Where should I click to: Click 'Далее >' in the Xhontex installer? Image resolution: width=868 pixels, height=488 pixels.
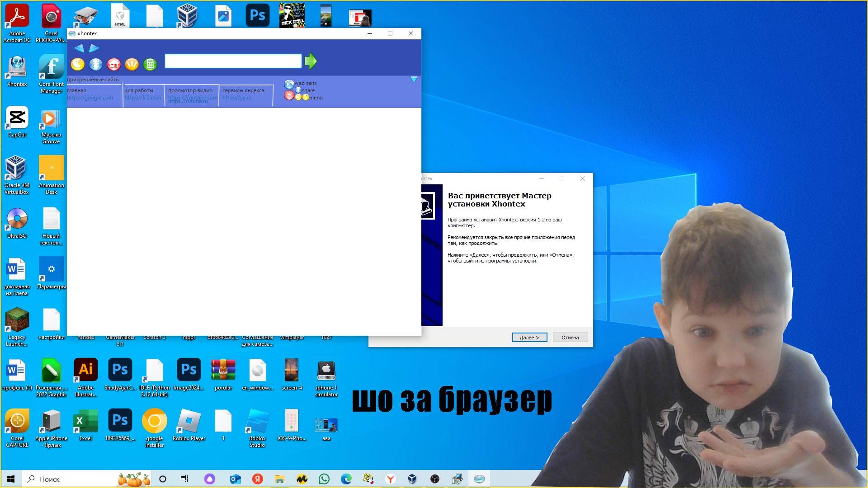529,338
